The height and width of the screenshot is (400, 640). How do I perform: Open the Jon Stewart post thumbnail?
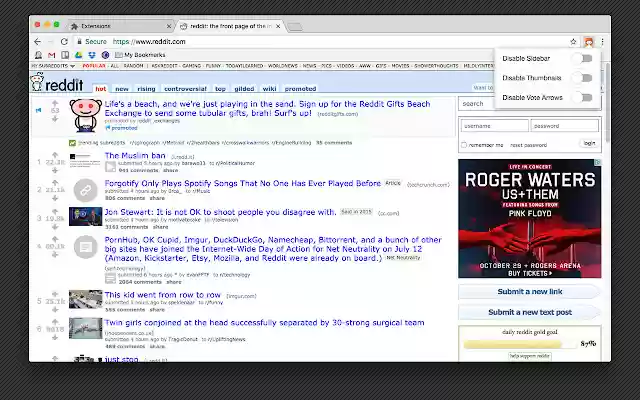[85, 216]
